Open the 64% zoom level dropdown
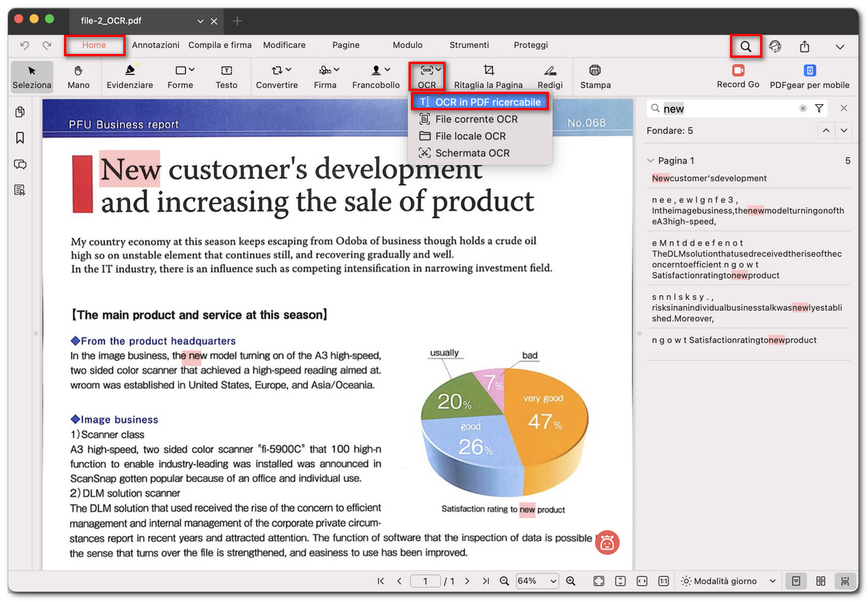 (x=537, y=580)
